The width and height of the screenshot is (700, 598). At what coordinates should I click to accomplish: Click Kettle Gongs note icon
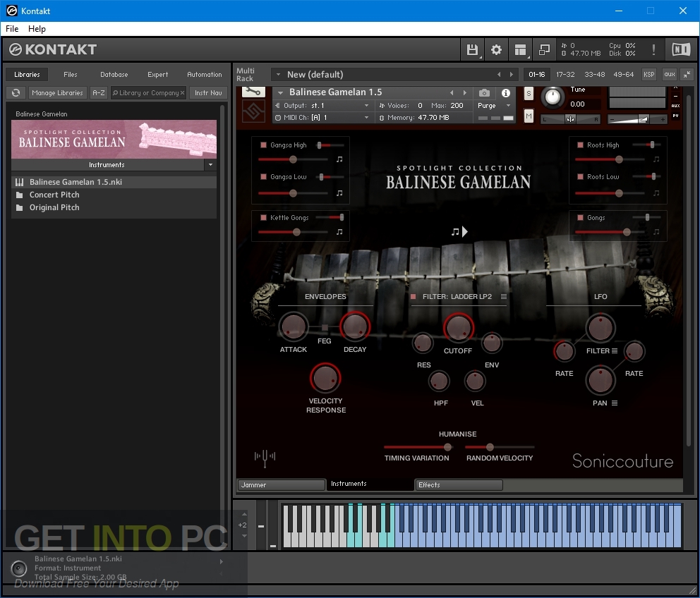point(339,232)
